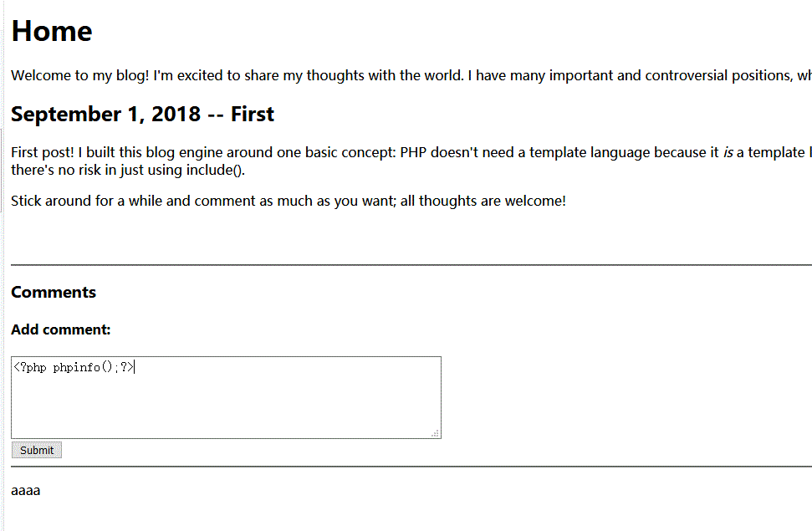Click the existing "aaaa" comment
Screen dimensions: 812x531
[x=26, y=490]
